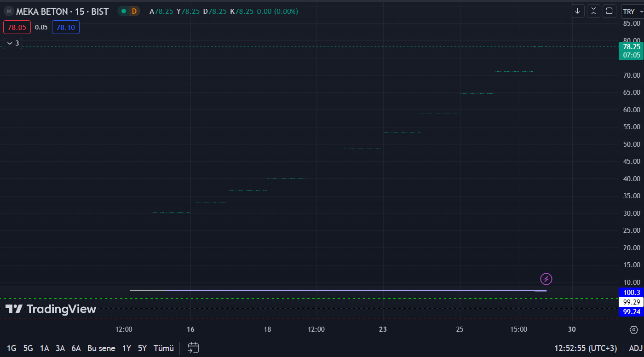Click the A78.25 open value
Viewport: 644px width, 357px height.
161,11
